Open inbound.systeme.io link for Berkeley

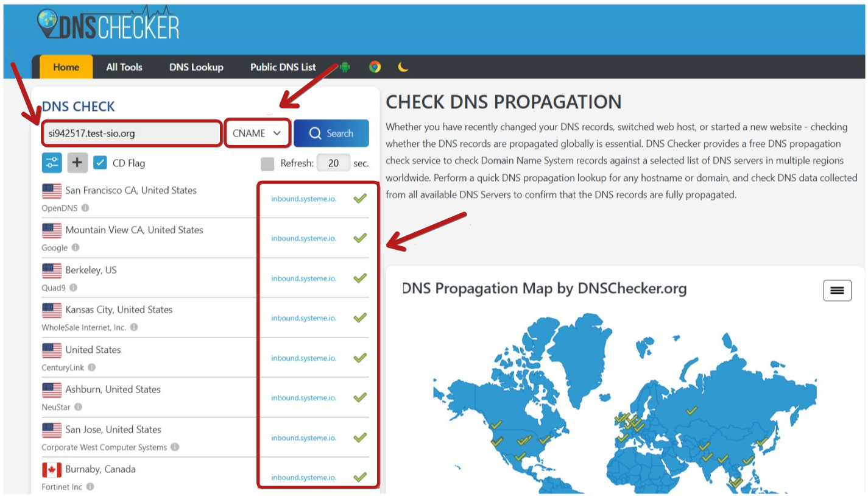pos(303,278)
